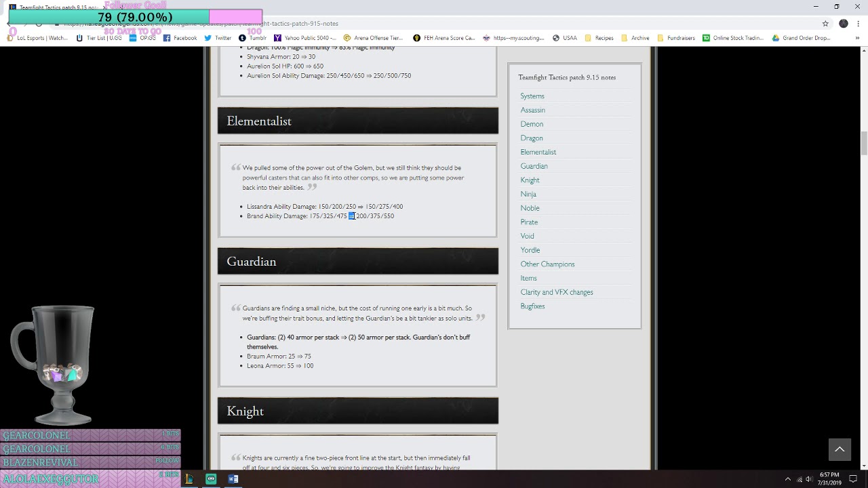Jump to Guardian section in sidebar
868x488 pixels.
pos(534,166)
